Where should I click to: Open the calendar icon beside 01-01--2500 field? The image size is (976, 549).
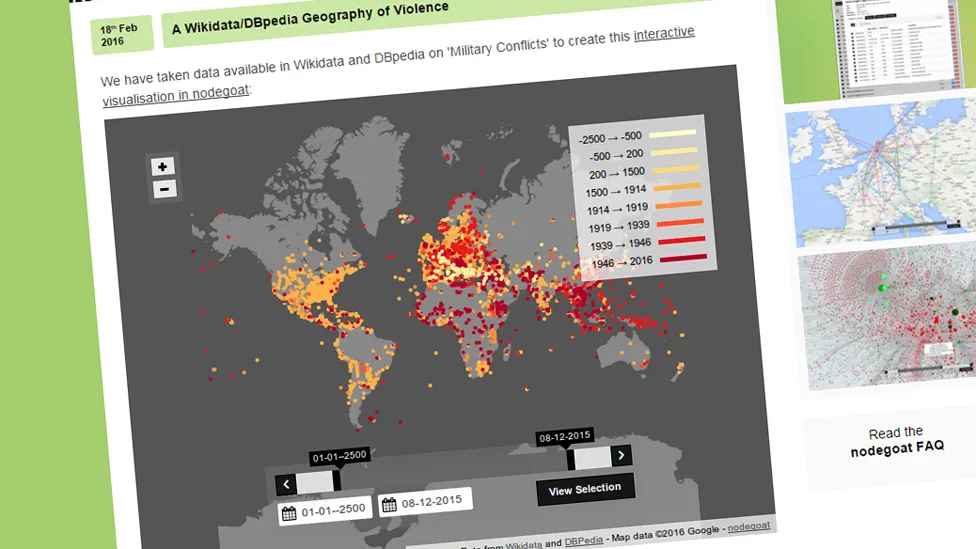(289, 514)
